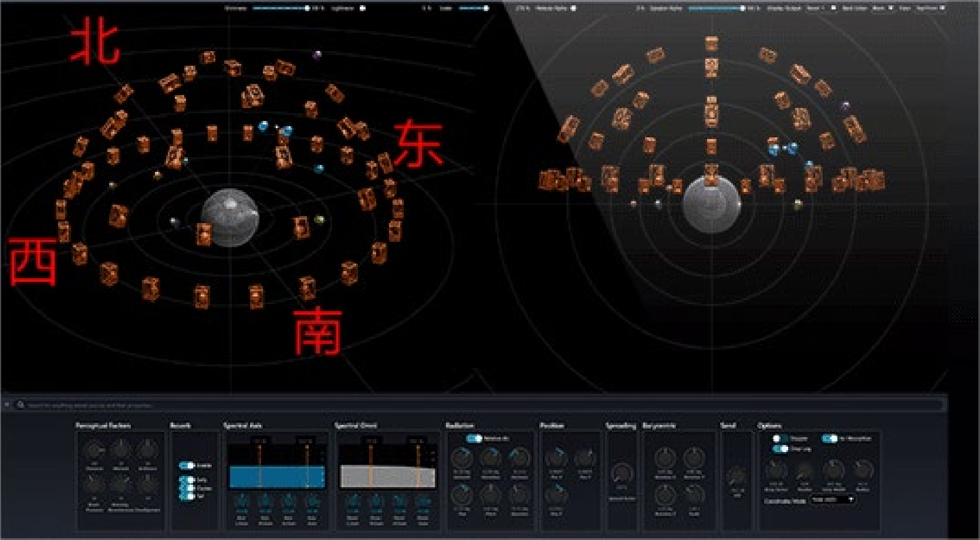The height and width of the screenshot is (540, 980).
Task: Tick the Lightness checkbox in top bar
Action: pyautogui.click(x=362, y=8)
